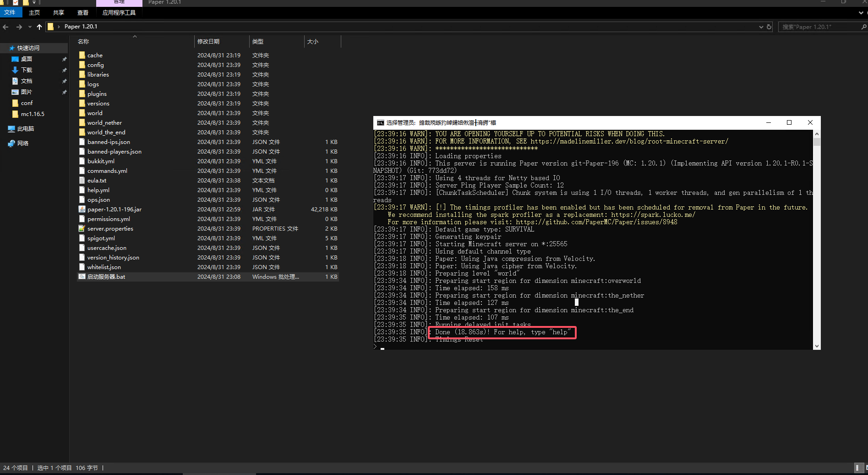Select the world_the_end folder icon
868x475 pixels.
coord(82,132)
